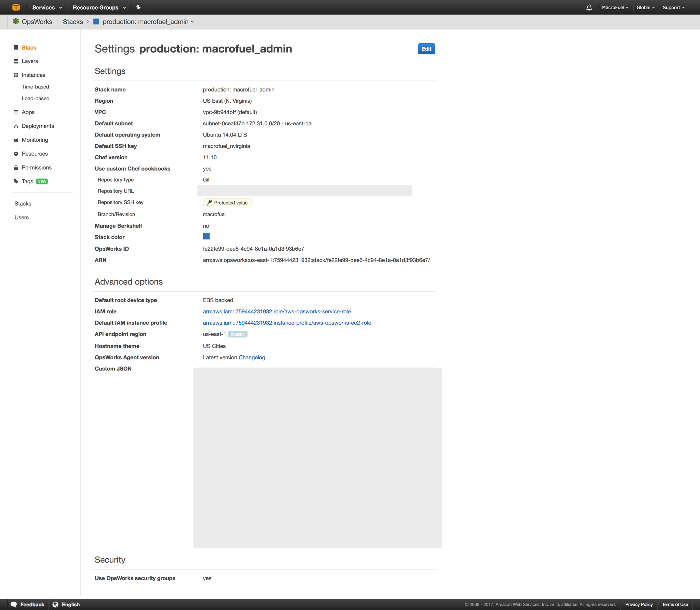Open Layers in sidebar
Viewport: 700px width, 610px height.
pos(30,61)
